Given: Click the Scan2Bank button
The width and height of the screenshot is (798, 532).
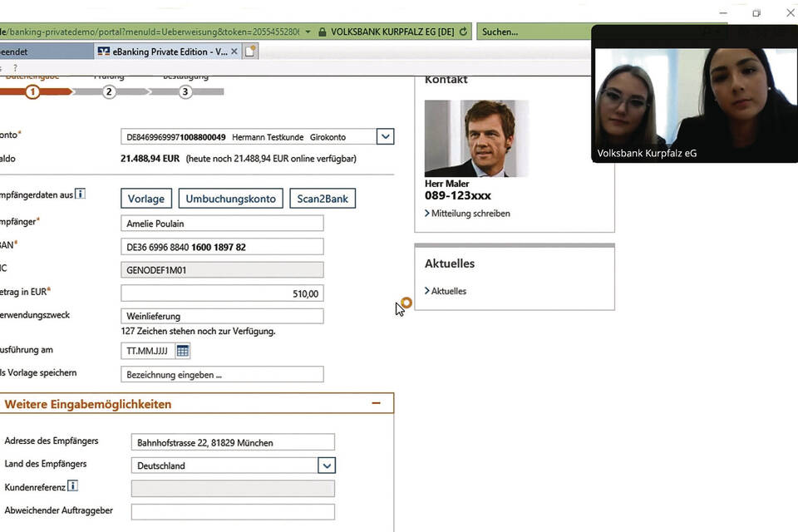Looking at the screenshot, I should tap(323, 199).
